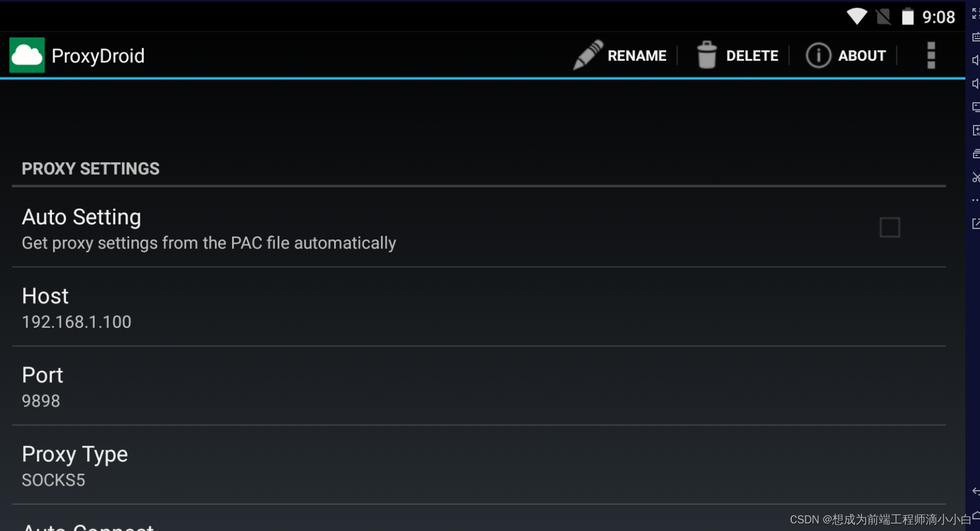Click the ABOUT action label
This screenshot has height=531, width=980.
[861, 55]
